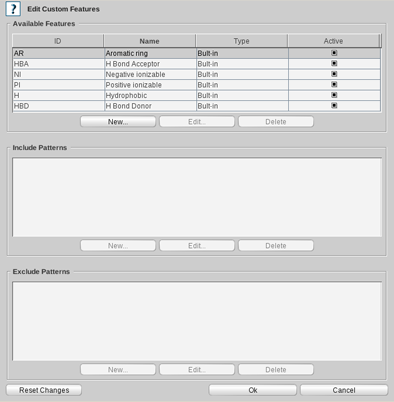Toggle Active checkbox for Aromatic ring
The width and height of the screenshot is (394, 402).
[334, 53]
